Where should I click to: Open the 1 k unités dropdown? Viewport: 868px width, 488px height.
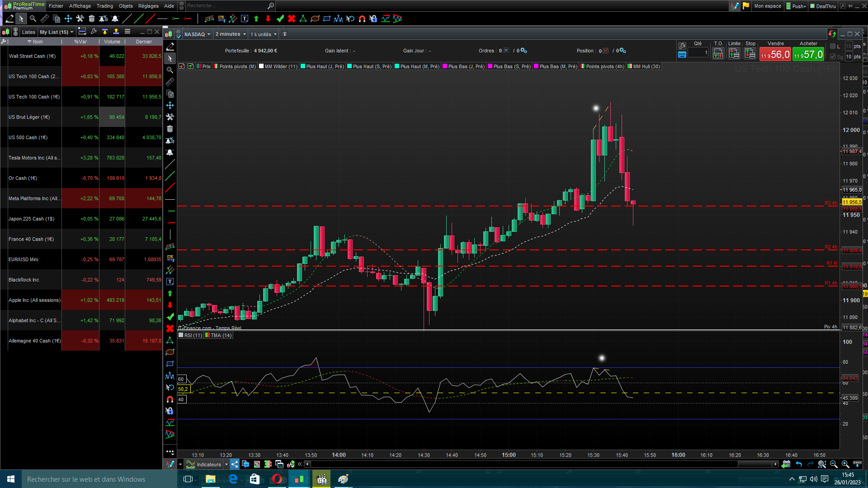point(264,34)
